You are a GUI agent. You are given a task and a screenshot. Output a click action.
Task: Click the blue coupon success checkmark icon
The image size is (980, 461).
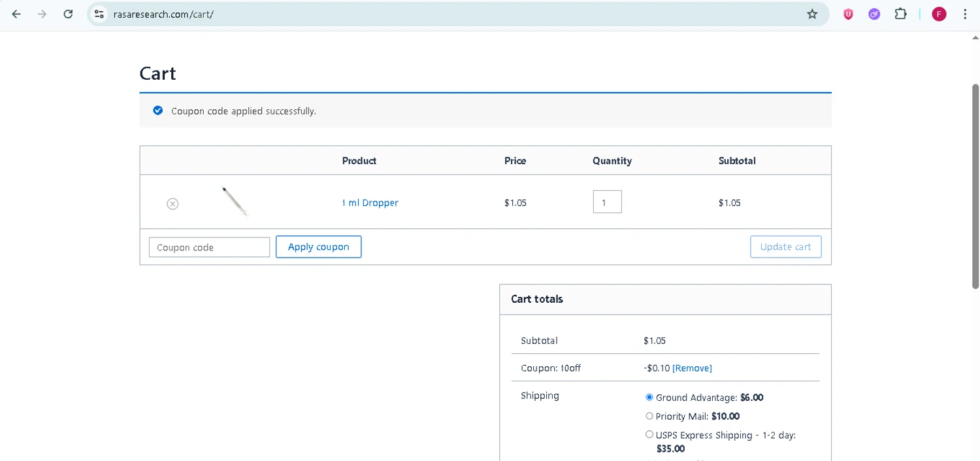pos(157,111)
